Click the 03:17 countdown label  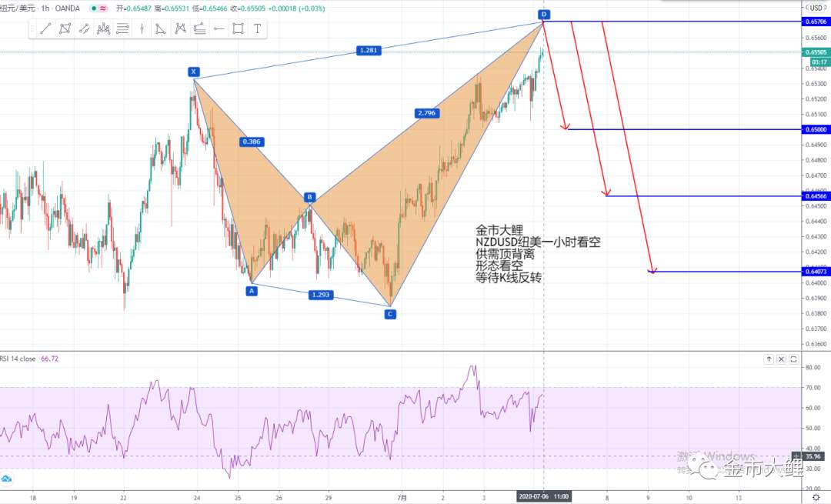click(819, 62)
